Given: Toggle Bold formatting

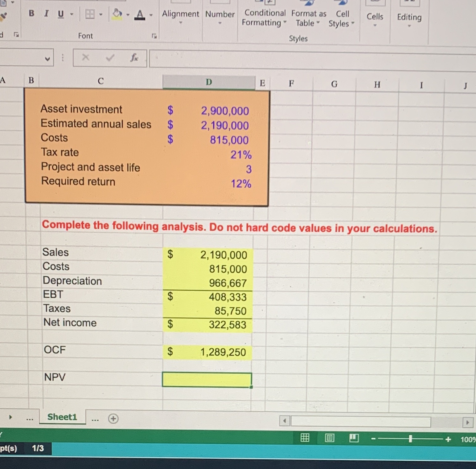Looking at the screenshot, I should click(31, 13).
